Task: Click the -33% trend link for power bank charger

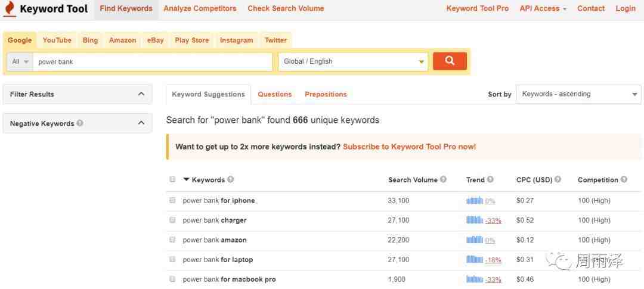Action: coord(493,220)
